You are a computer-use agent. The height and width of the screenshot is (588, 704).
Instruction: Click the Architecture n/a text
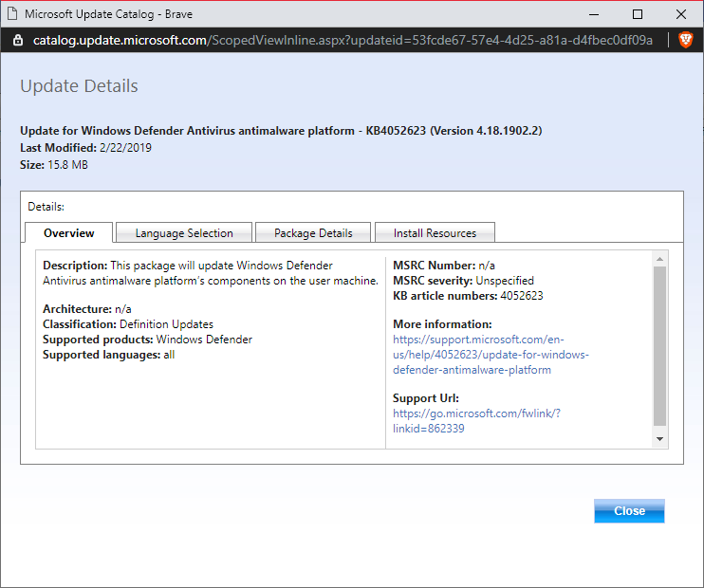pyautogui.click(x=87, y=309)
